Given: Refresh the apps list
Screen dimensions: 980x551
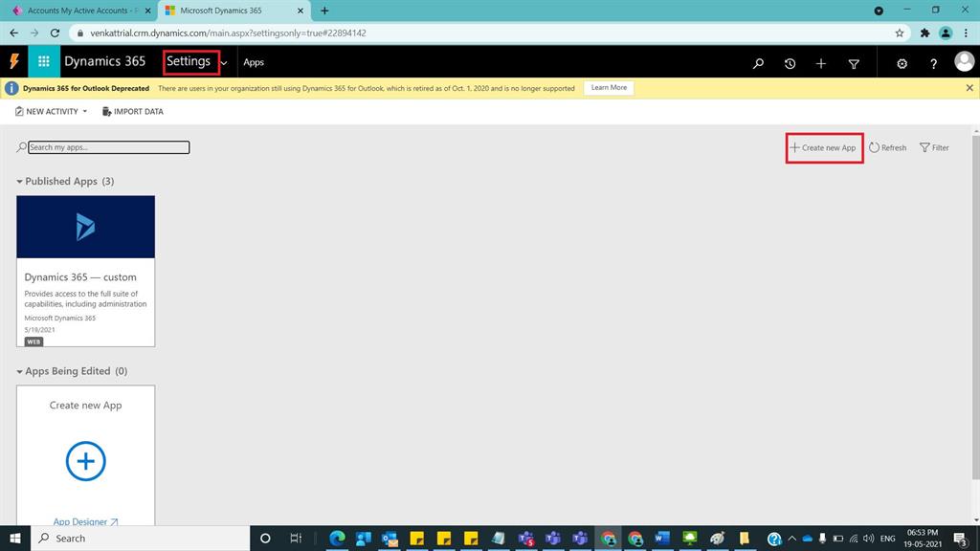Looking at the screenshot, I should point(887,147).
